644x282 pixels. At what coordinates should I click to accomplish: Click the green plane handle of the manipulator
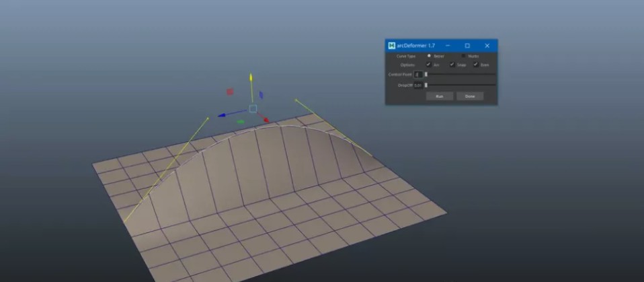pyautogui.click(x=241, y=122)
